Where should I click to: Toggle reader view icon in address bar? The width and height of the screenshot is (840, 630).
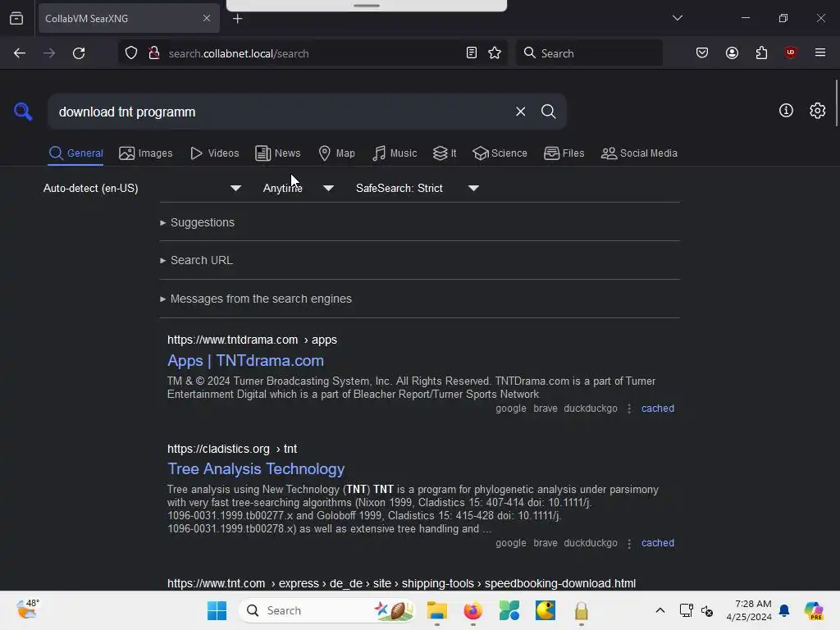pos(472,53)
